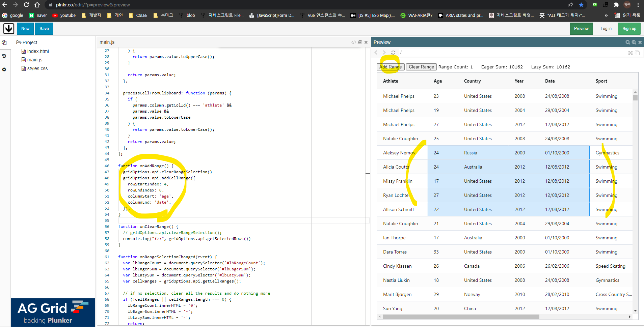Open index.html in the file tree
The height and width of the screenshot is (327, 644).
(35, 51)
